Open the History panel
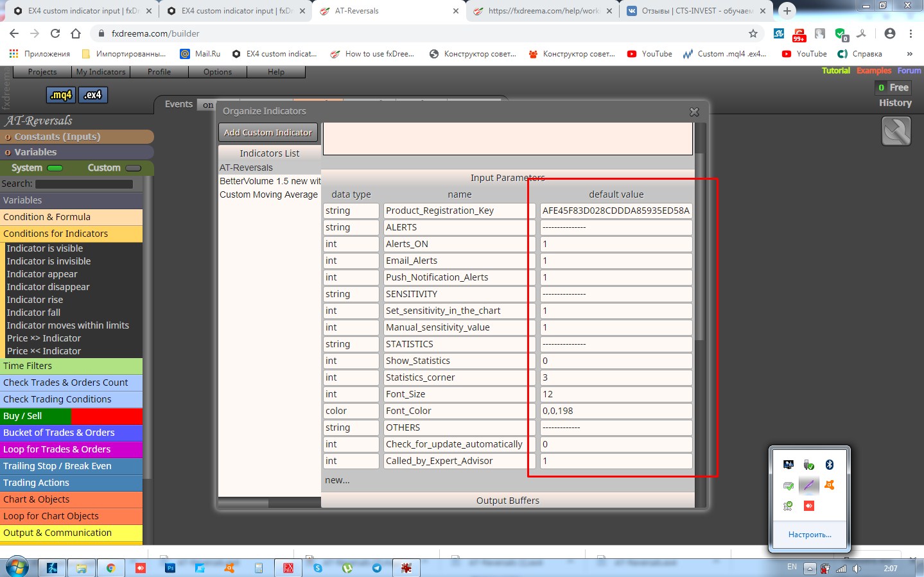This screenshot has height=577, width=924. pyautogui.click(x=895, y=103)
